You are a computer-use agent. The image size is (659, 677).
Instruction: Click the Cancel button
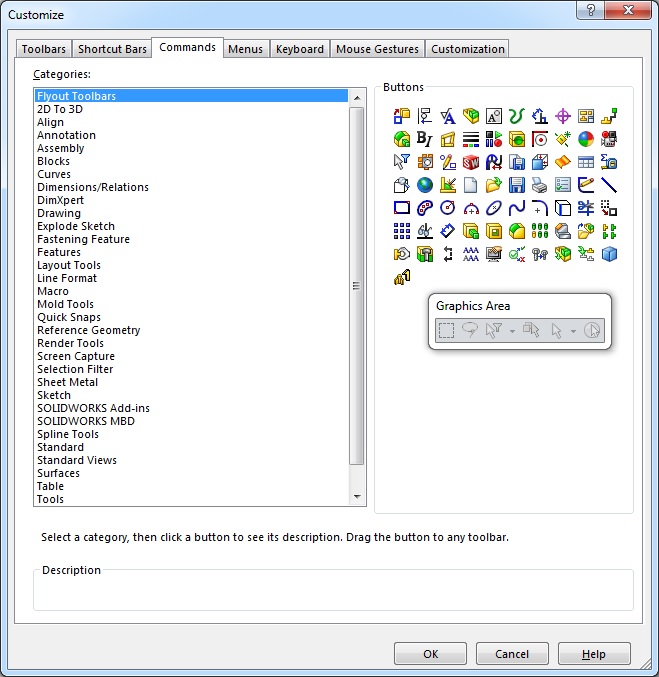512,654
